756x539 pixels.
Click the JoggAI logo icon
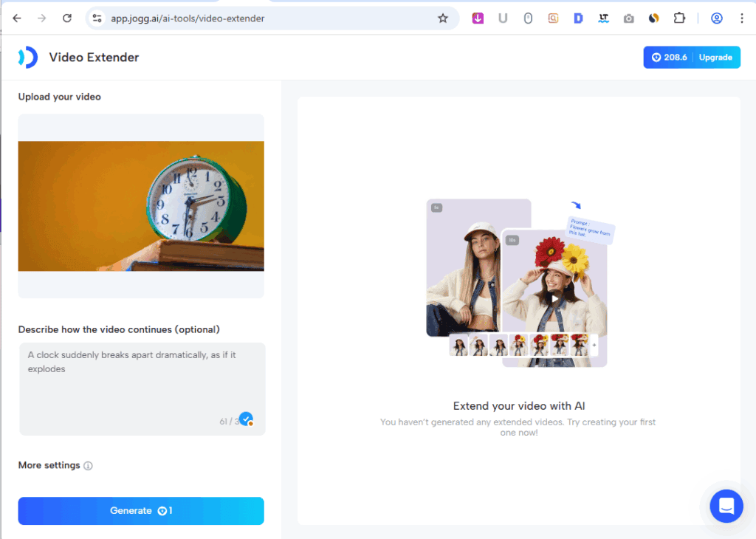click(27, 58)
